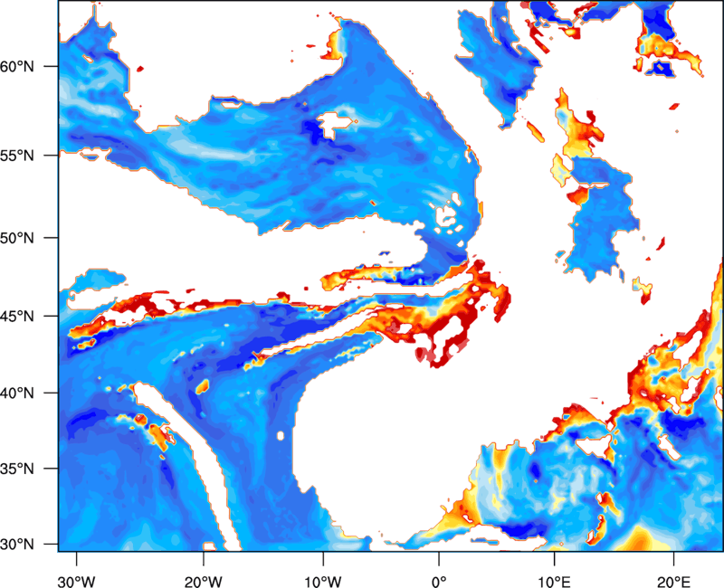The height and width of the screenshot is (588, 724).
Task: Click the 40°N latitude label
Action: coord(17,394)
